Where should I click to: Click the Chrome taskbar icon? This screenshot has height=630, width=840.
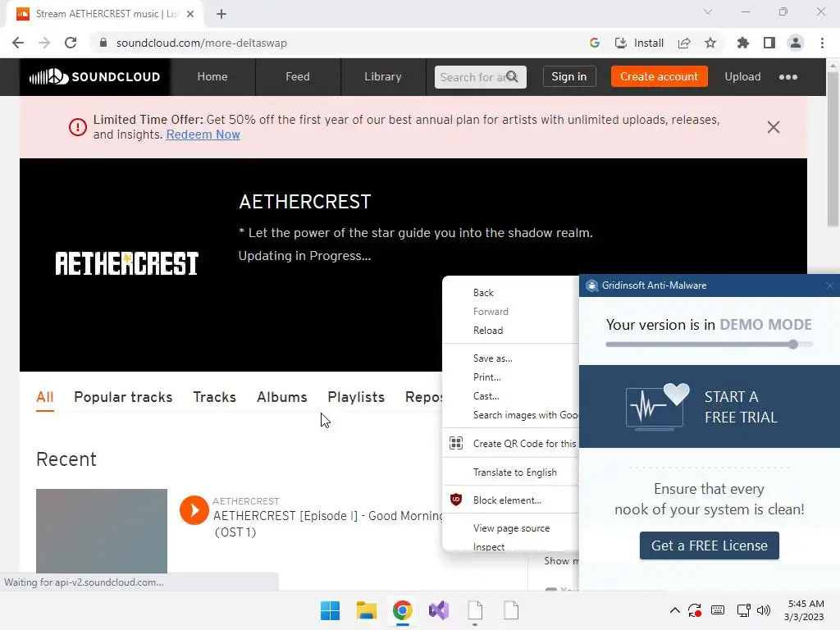(x=402, y=610)
